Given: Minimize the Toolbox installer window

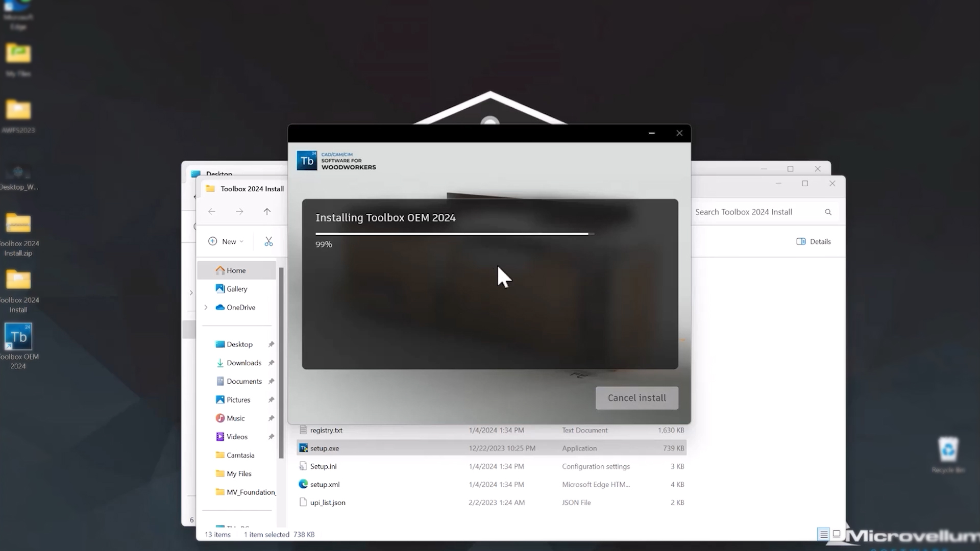Looking at the screenshot, I should click(652, 133).
